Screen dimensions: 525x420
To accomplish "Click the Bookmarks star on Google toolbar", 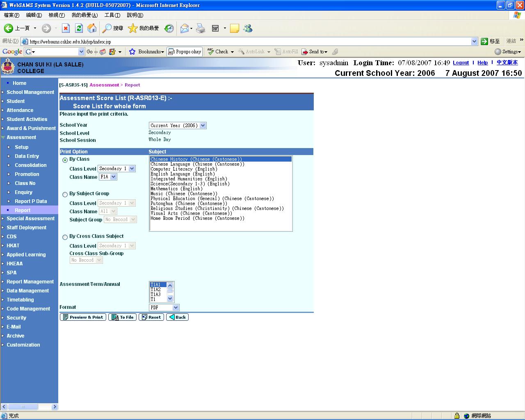I will (x=132, y=52).
